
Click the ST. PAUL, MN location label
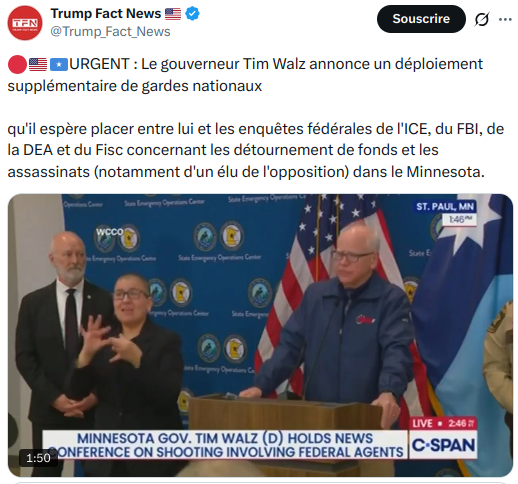[445, 207]
